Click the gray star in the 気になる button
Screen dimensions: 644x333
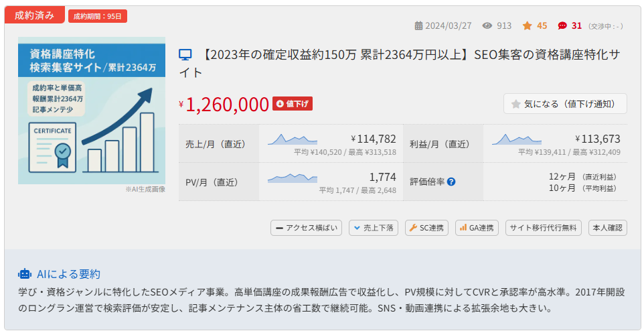(516, 104)
